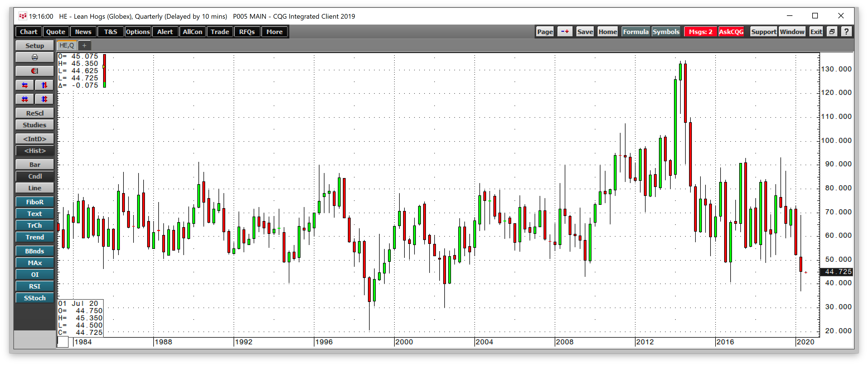Click the page toggle arrows (-+) button
The height and width of the screenshot is (365, 868).
pos(565,32)
